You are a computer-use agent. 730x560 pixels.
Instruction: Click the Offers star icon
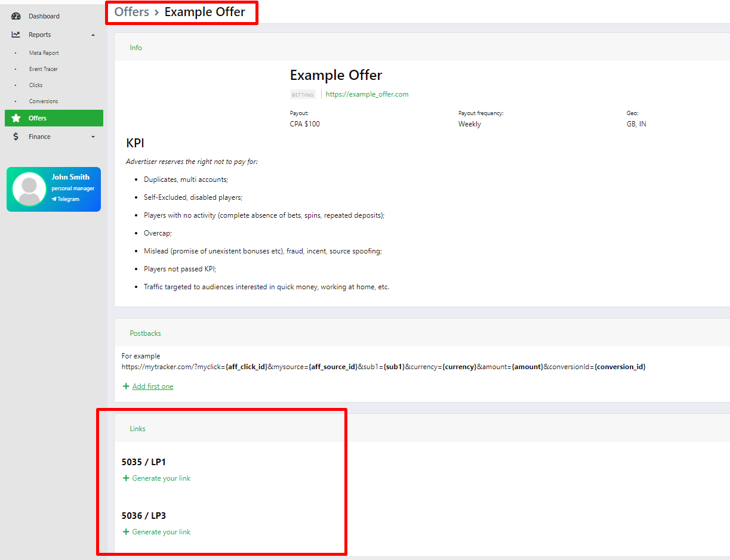pos(16,118)
